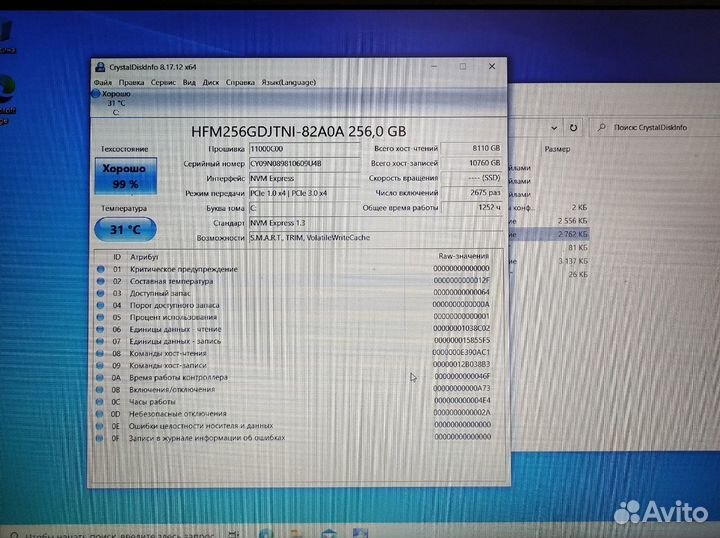Image resolution: width=720 pixels, height=538 pixels.
Task: Click the firmware field 11000C00
Action: tap(304, 149)
